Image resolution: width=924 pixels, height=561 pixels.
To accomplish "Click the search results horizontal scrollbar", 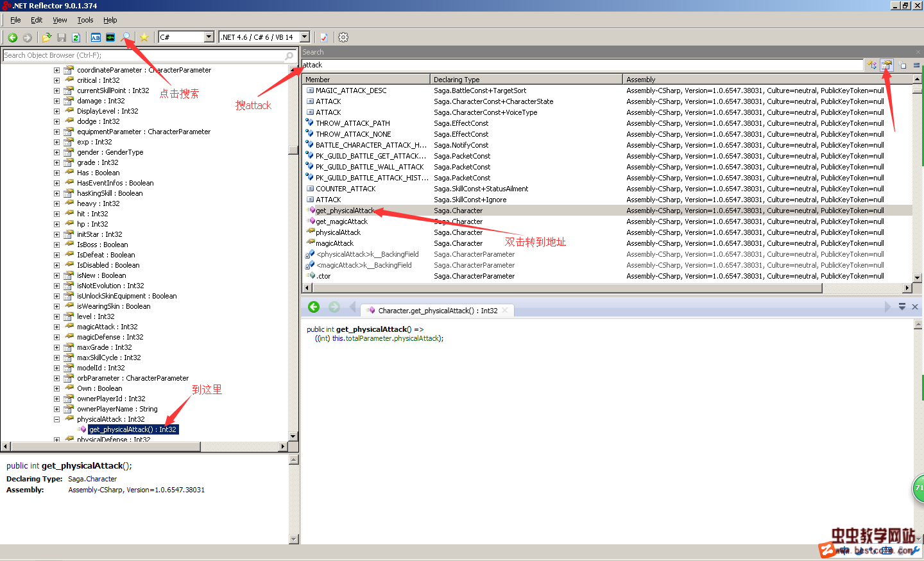I will coord(567,288).
